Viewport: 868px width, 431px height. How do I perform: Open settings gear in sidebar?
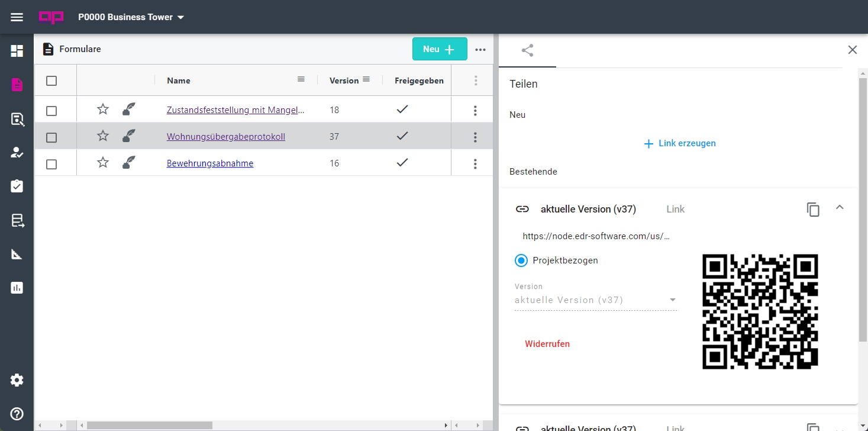click(x=17, y=380)
